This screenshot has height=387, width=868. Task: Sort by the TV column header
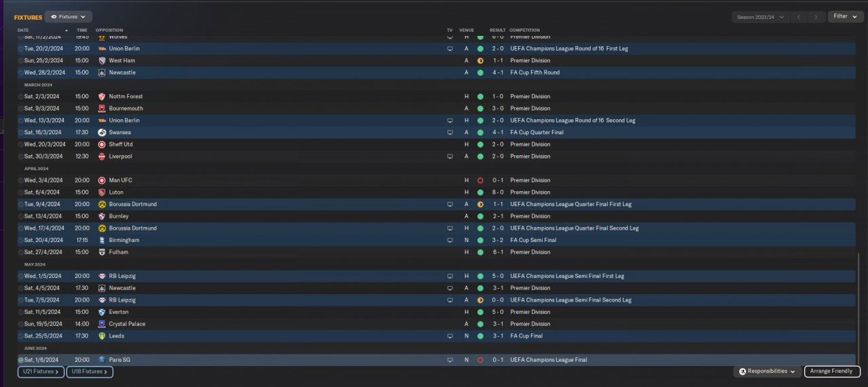(450, 30)
